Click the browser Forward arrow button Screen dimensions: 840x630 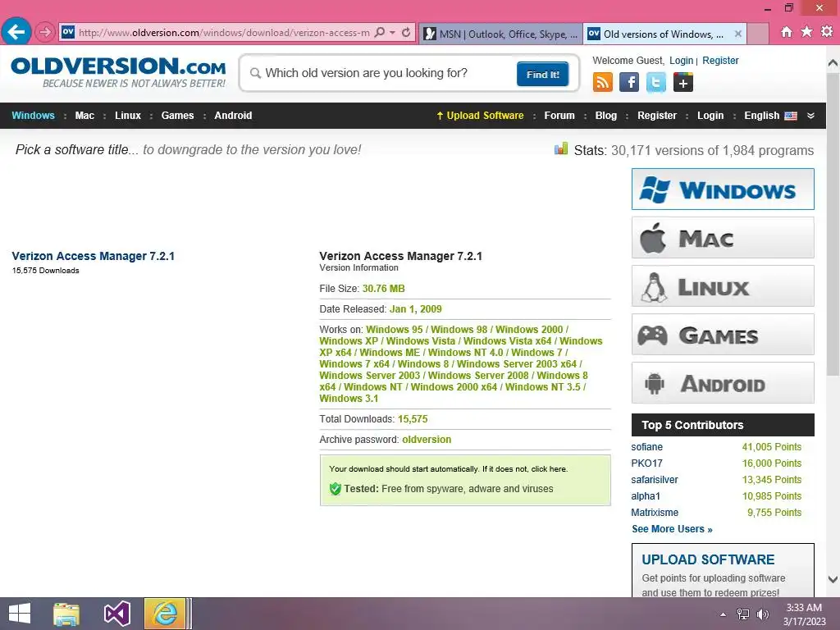[x=45, y=32]
